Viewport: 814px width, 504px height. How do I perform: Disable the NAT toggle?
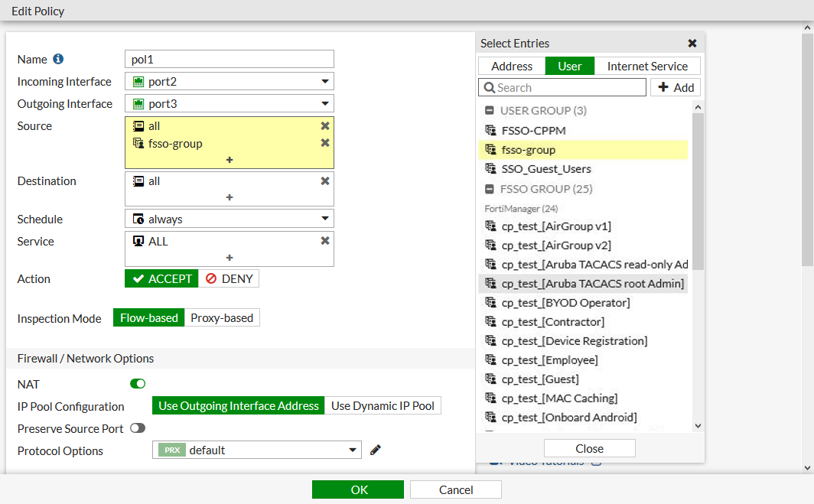138,384
